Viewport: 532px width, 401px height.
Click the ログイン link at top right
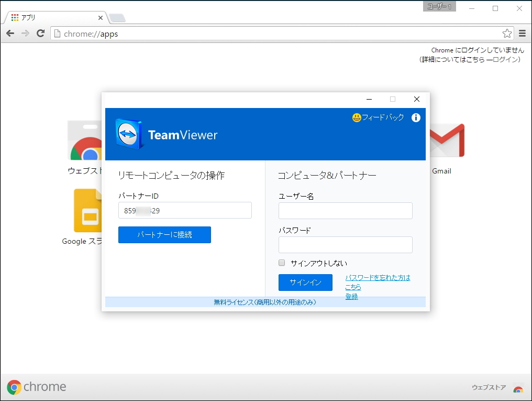506,59
